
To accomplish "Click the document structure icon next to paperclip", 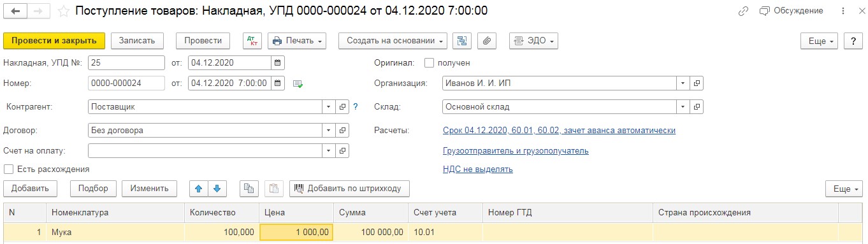I will (x=462, y=40).
